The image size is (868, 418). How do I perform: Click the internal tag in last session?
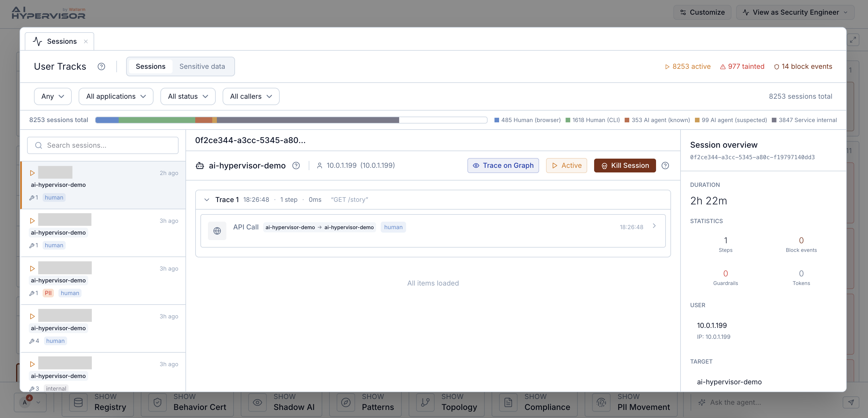tap(56, 388)
